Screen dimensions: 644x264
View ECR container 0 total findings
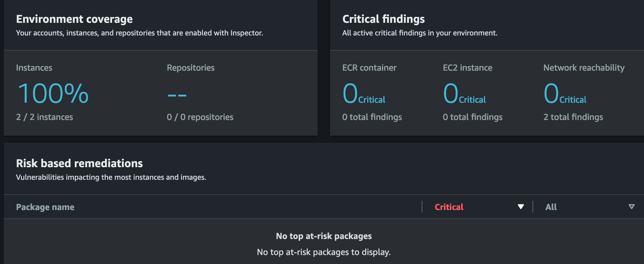[372, 117]
